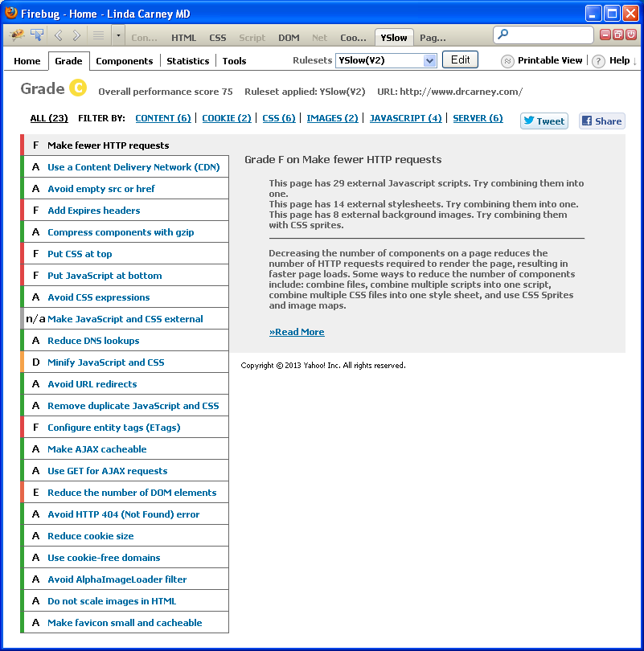Switch to the Script panel tab
The height and width of the screenshot is (651, 644).
[x=252, y=38]
